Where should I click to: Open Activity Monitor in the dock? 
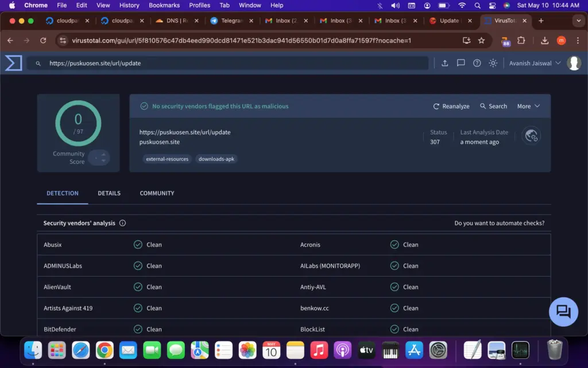point(520,350)
